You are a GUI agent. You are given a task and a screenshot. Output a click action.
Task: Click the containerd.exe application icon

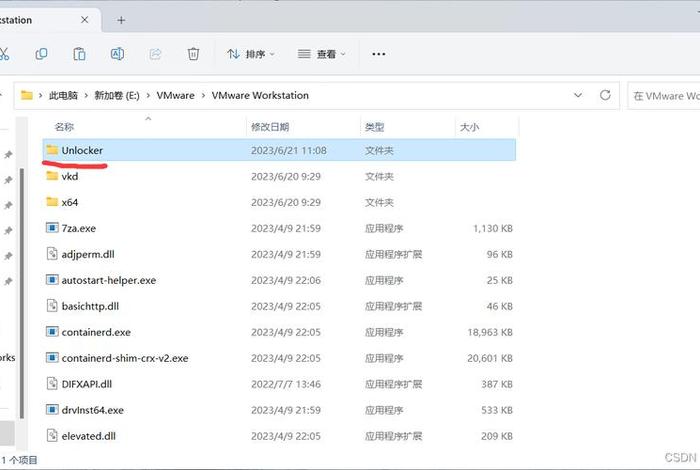[x=52, y=332]
